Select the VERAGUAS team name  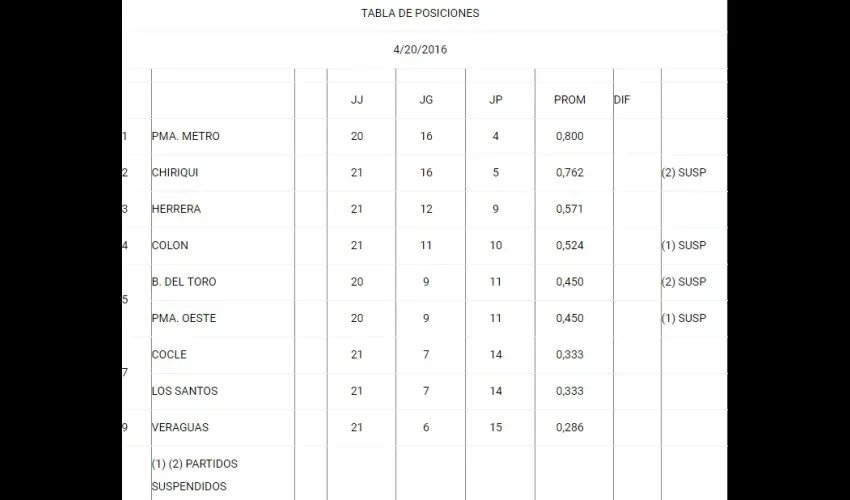[x=178, y=427]
